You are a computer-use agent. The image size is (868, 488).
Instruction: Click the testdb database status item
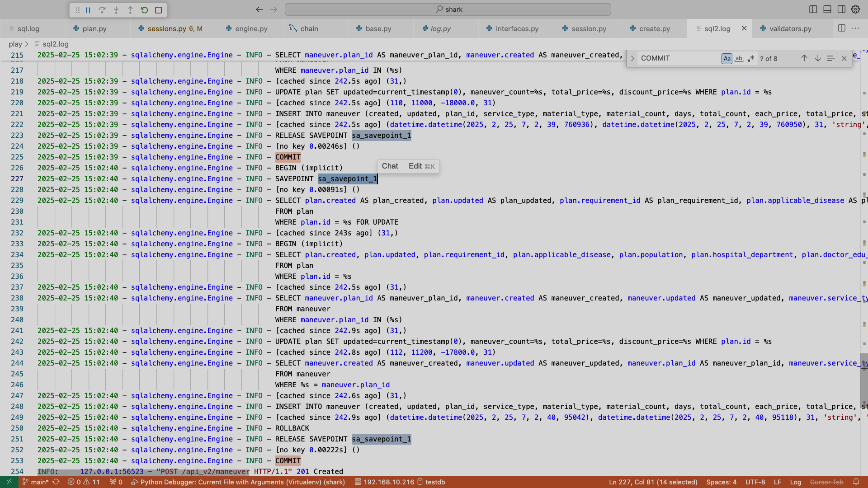pyautogui.click(x=431, y=482)
